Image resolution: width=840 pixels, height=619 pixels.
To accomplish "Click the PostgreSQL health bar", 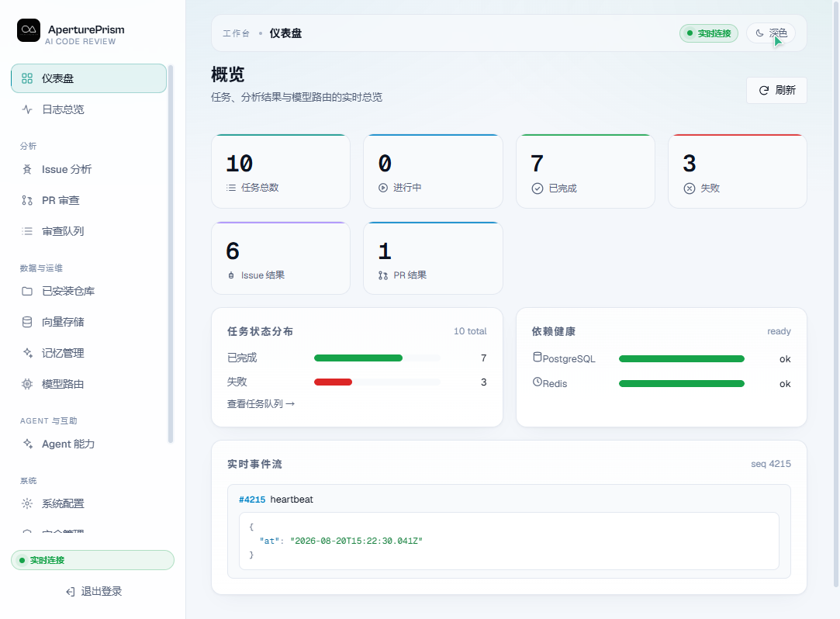I will (x=682, y=359).
